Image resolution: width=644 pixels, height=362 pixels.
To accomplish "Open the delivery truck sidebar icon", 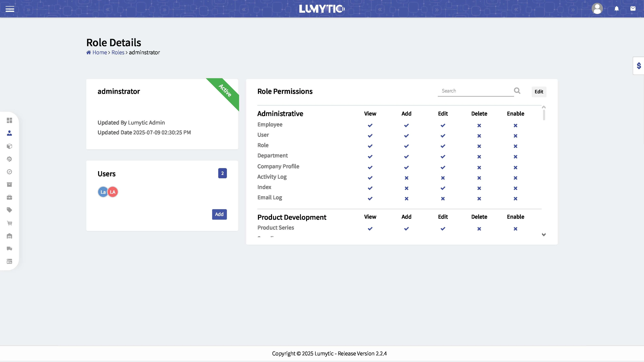I will tap(9, 249).
